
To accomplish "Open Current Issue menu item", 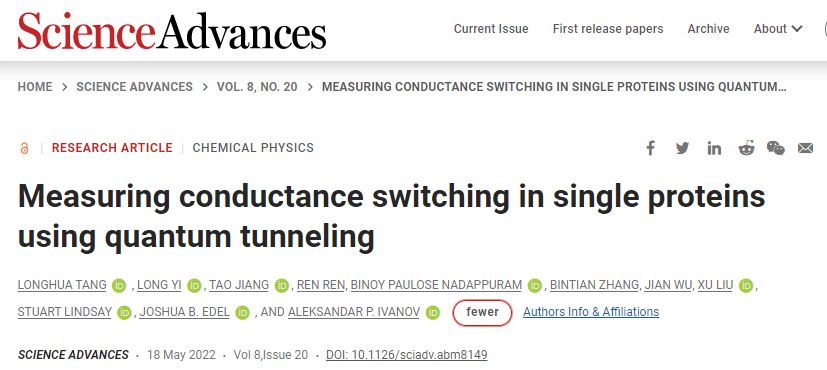I will [x=491, y=29].
